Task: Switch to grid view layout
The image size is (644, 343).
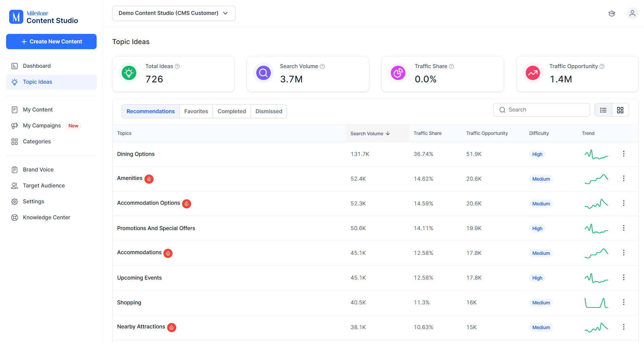Action: 620,110
